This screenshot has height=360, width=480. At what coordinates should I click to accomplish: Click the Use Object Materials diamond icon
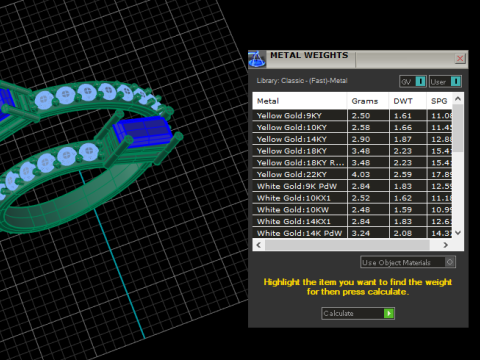pyautogui.click(x=450, y=262)
